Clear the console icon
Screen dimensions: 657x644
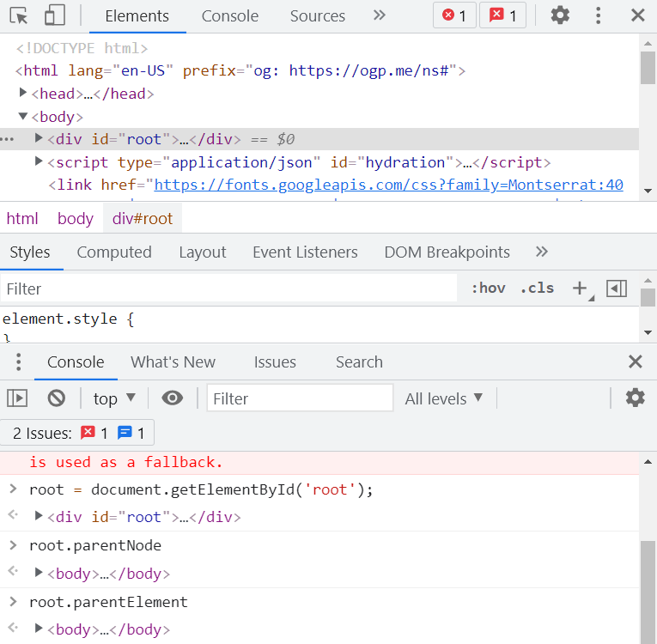click(57, 398)
